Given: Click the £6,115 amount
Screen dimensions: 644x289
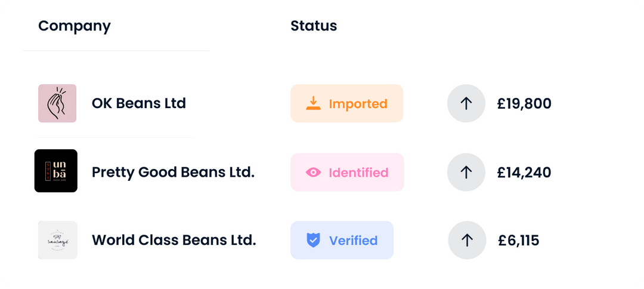Looking at the screenshot, I should pyautogui.click(x=519, y=241).
